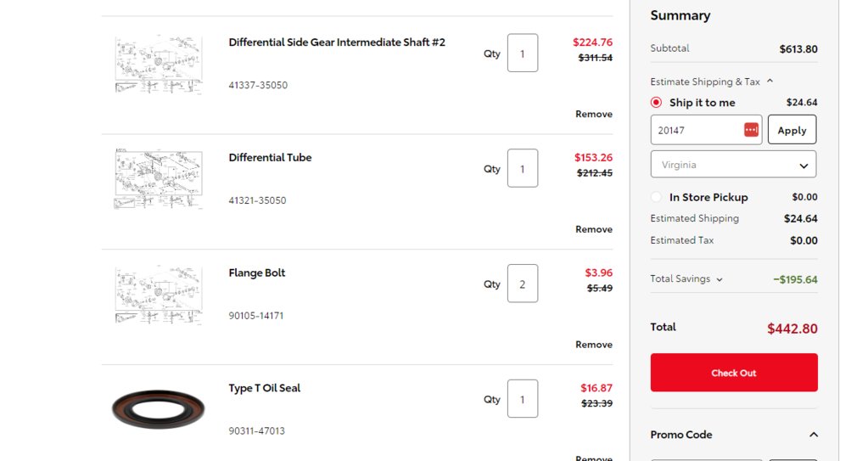
Task: Remove the Flange Bolt from cart
Action: click(593, 344)
